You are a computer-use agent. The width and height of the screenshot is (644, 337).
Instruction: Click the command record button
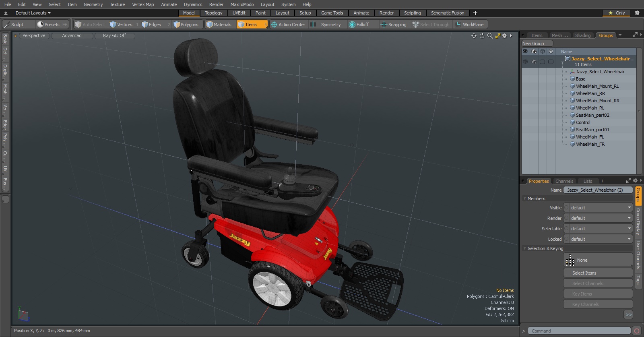point(637,331)
